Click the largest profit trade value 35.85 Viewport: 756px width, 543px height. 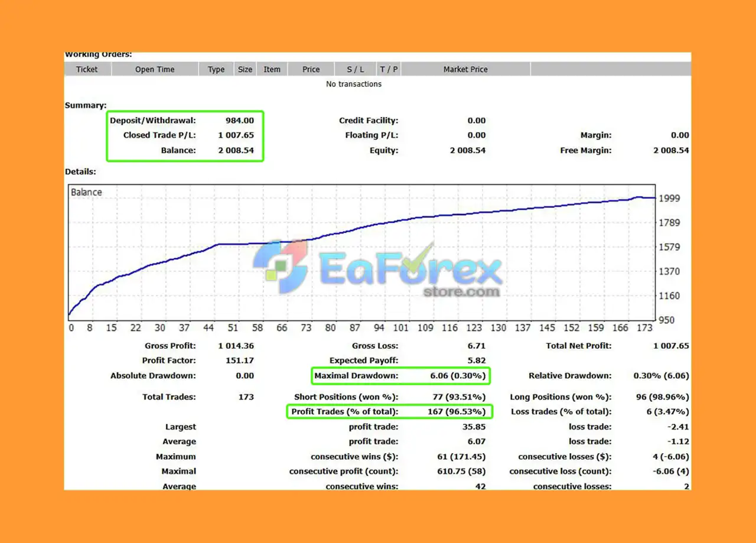[x=475, y=427]
